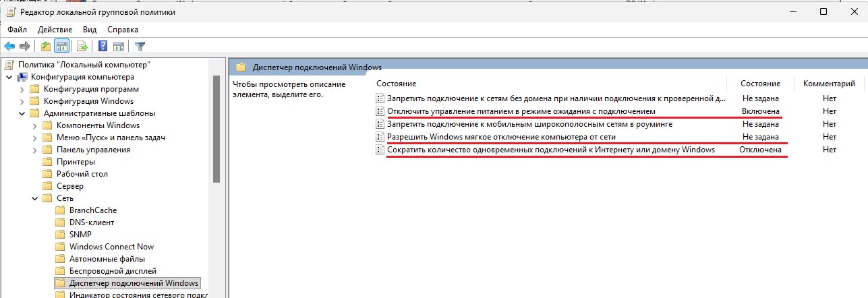Click the blue Back arrow in toolbar

pos(9,47)
